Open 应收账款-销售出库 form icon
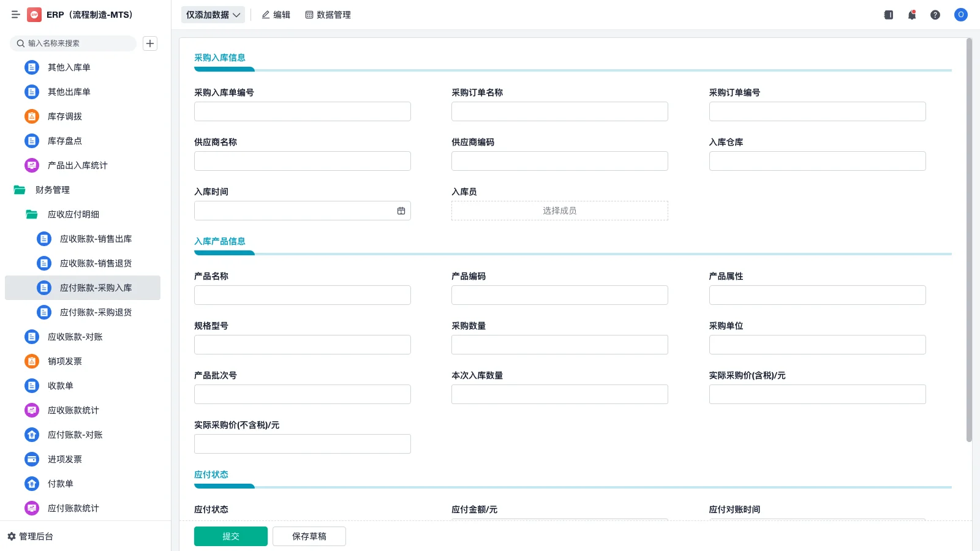 coord(44,239)
